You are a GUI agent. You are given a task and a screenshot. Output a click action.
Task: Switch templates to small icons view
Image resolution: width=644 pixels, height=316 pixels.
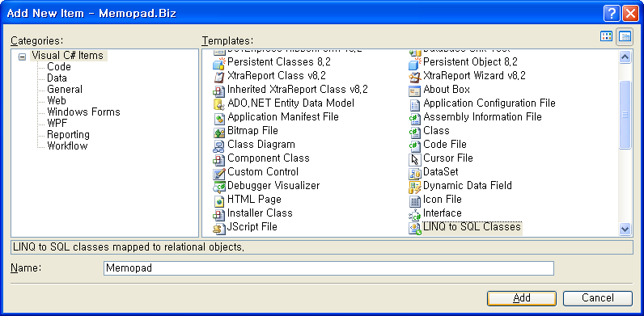pos(625,36)
